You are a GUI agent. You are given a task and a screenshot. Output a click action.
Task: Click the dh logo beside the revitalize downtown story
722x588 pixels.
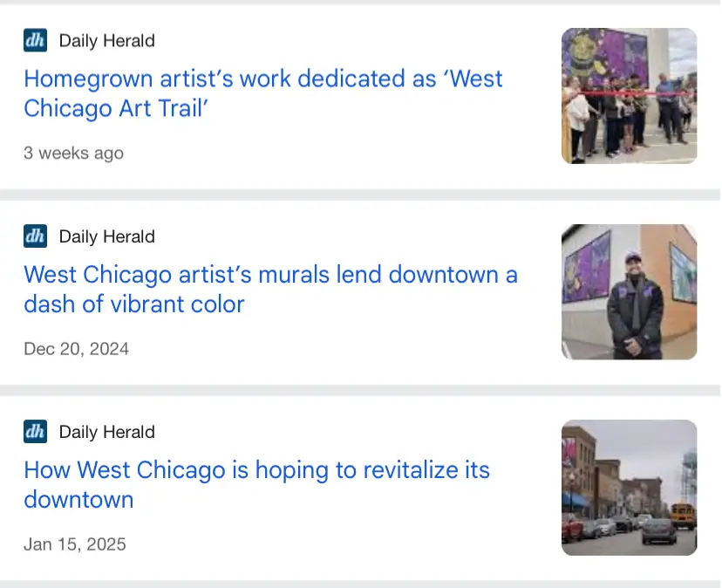pyautogui.click(x=35, y=432)
